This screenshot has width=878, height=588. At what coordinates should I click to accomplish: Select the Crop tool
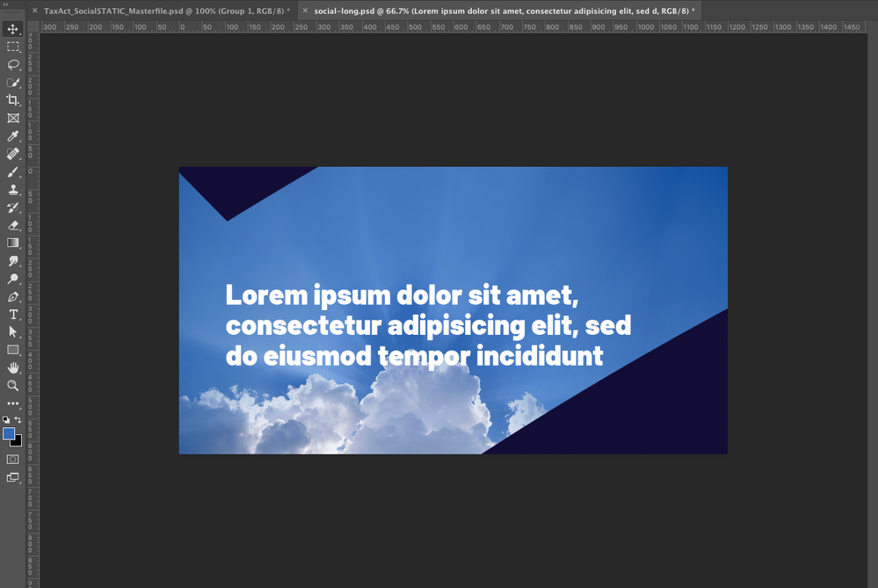click(x=13, y=100)
